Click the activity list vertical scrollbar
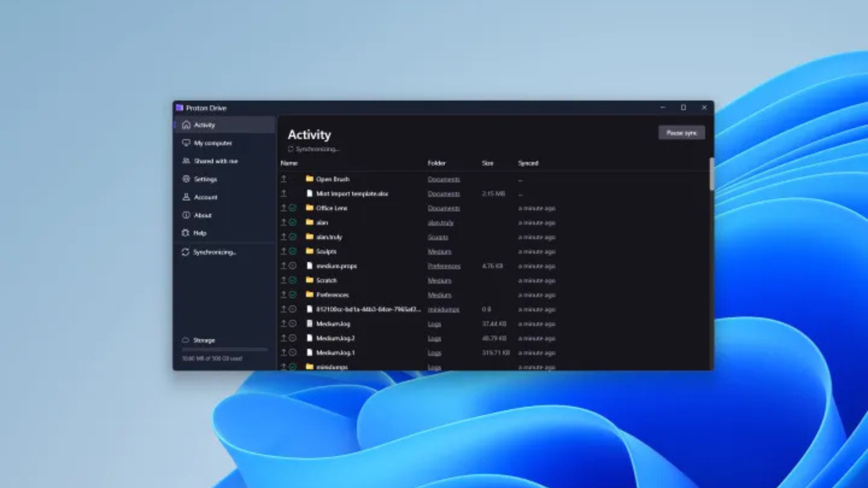This screenshot has width=868, height=488. pyautogui.click(x=711, y=175)
